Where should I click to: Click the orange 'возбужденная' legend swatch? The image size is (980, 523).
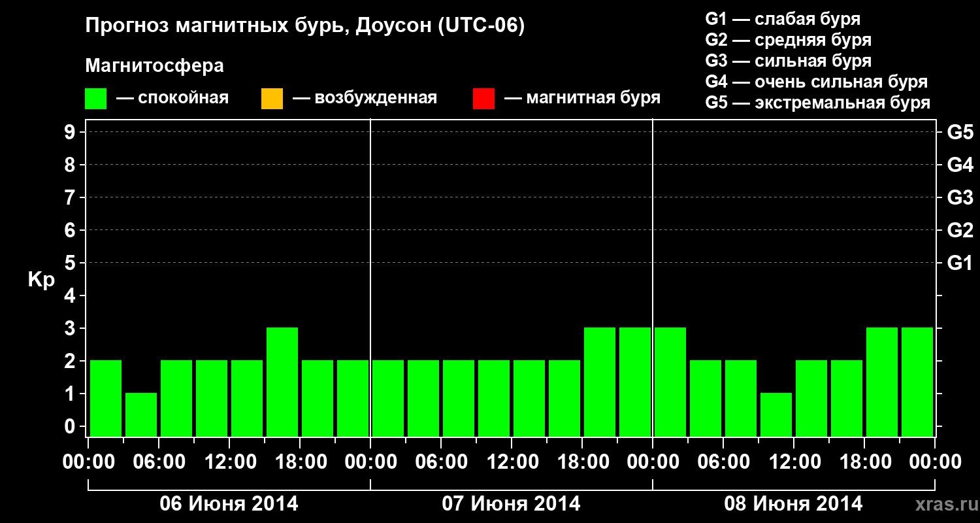point(272,99)
